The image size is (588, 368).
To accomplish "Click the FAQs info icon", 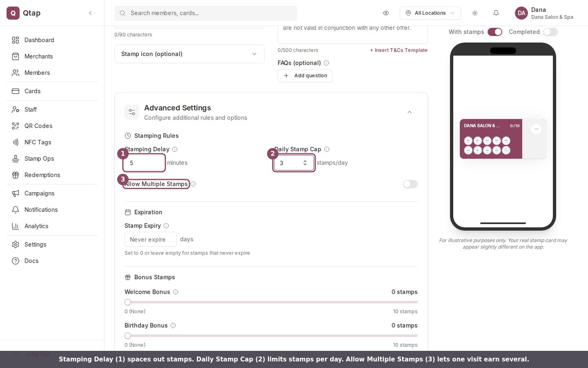I will click(x=326, y=63).
